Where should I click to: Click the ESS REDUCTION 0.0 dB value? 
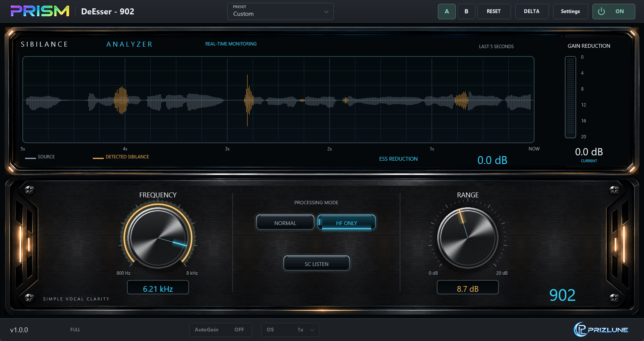pyautogui.click(x=492, y=160)
